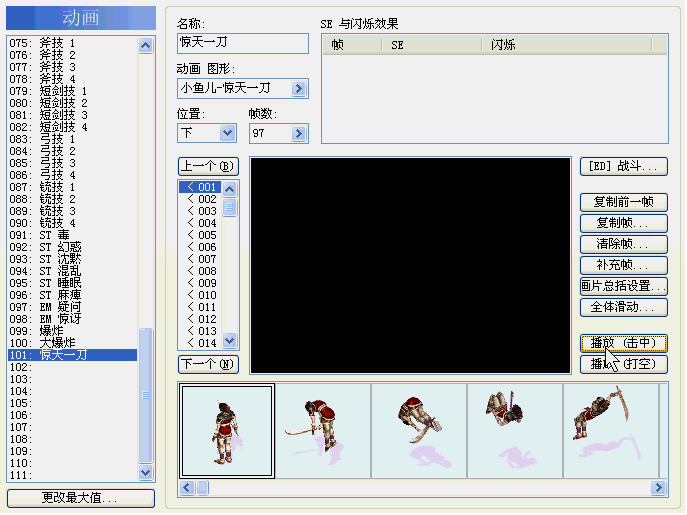Select the first sprite thumbnail, standing swordsman
The height and width of the screenshot is (515, 687).
(227, 431)
